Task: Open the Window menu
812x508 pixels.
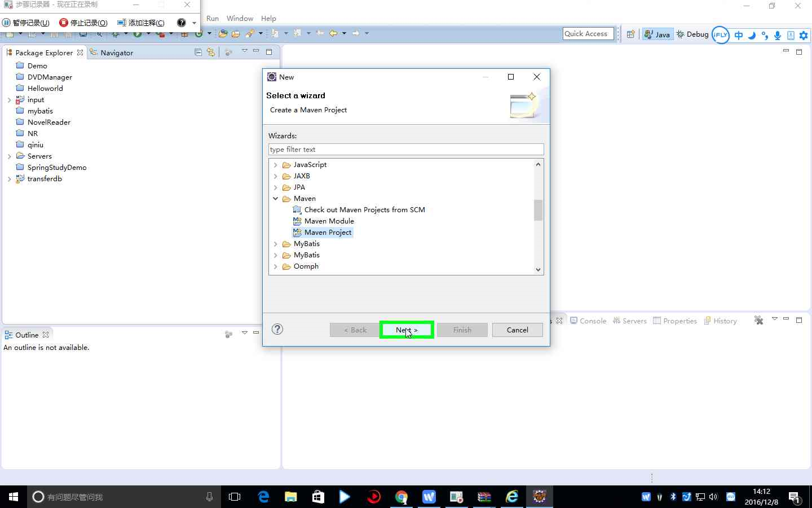Action: [240, 18]
